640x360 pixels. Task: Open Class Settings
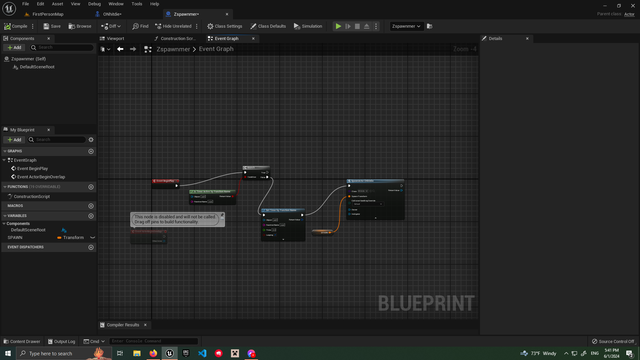click(224, 26)
